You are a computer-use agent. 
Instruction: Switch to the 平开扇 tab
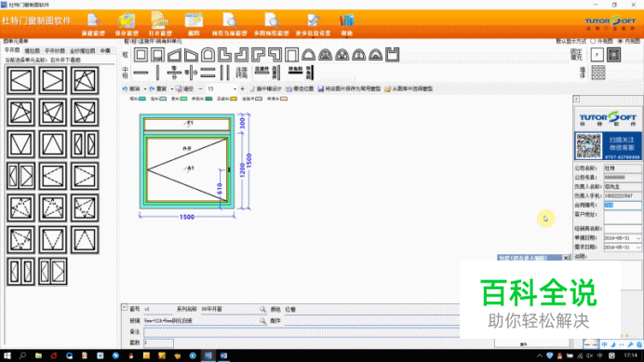12,50
